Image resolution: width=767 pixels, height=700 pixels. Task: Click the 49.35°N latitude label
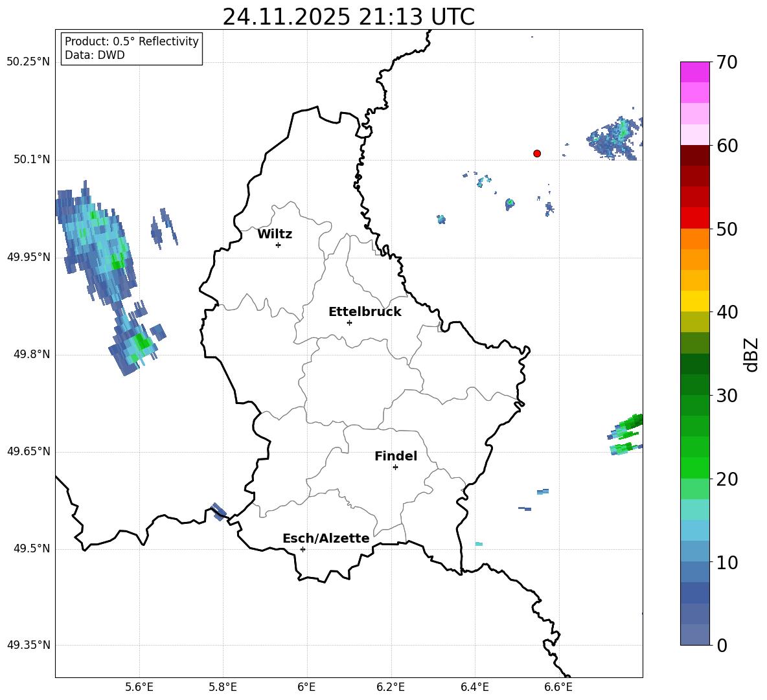(x=29, y=645)
